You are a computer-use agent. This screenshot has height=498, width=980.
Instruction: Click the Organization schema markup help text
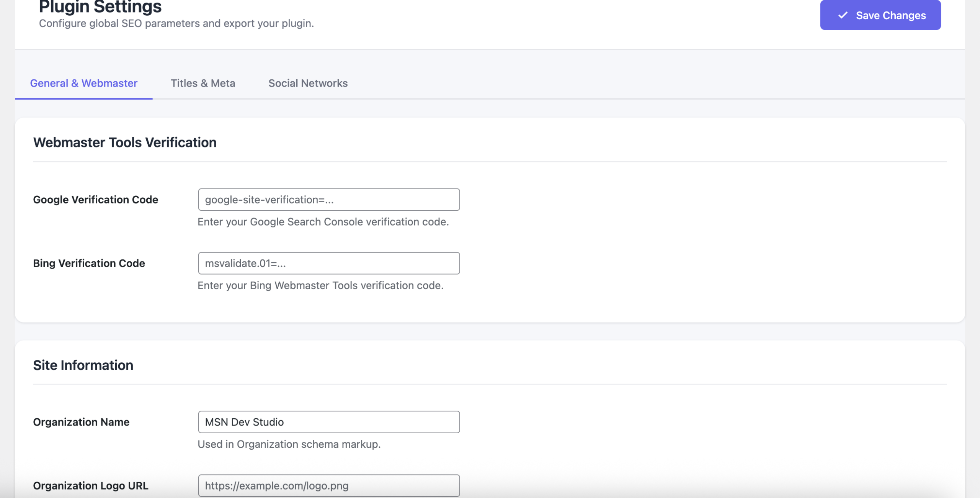coord(289,444)
